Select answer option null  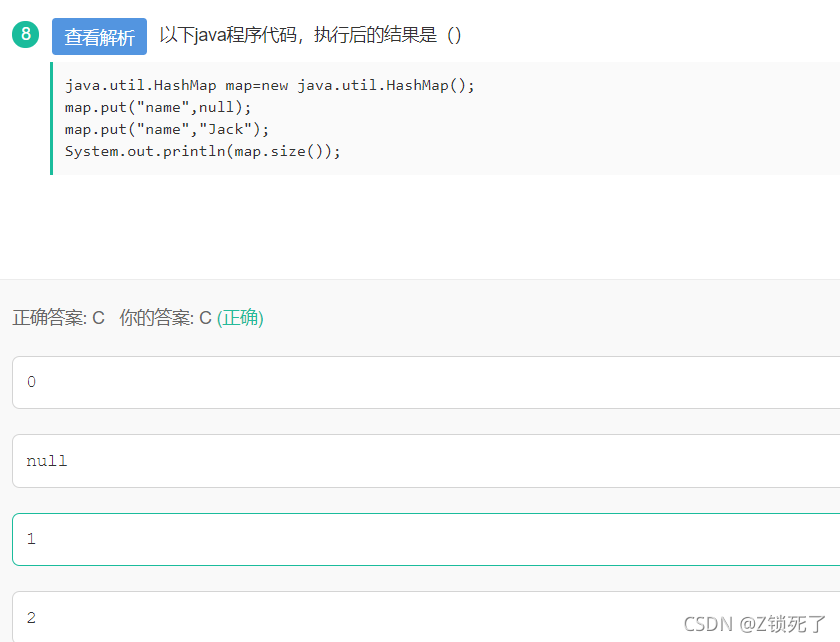point(426,461)
